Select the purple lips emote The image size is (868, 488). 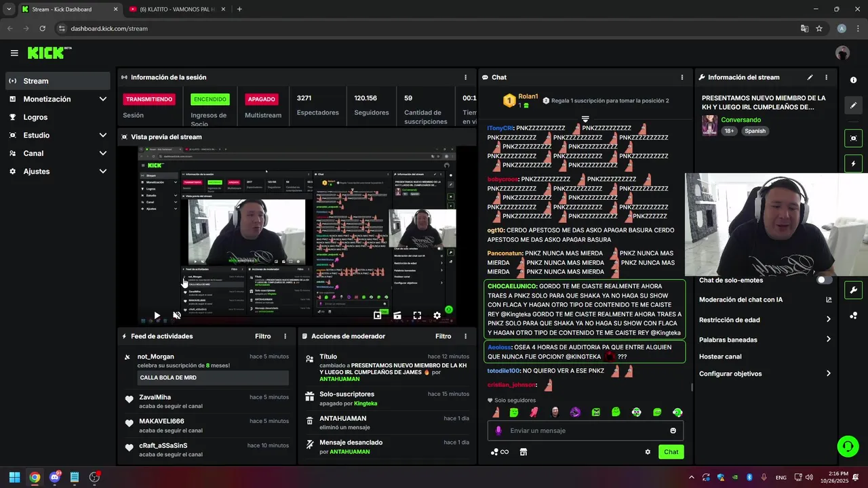click(575, 412)
